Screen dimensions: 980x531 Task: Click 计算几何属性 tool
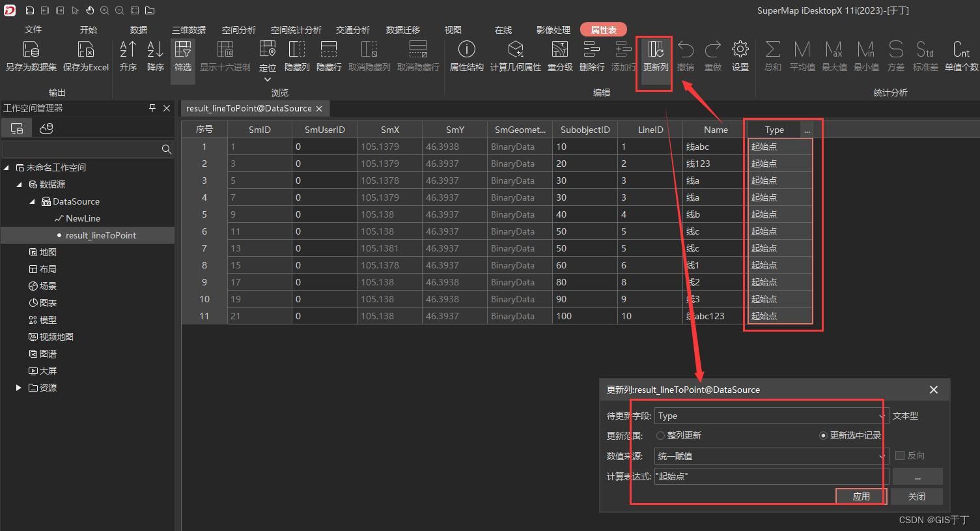pyautogui.click(x=516, y=56)
